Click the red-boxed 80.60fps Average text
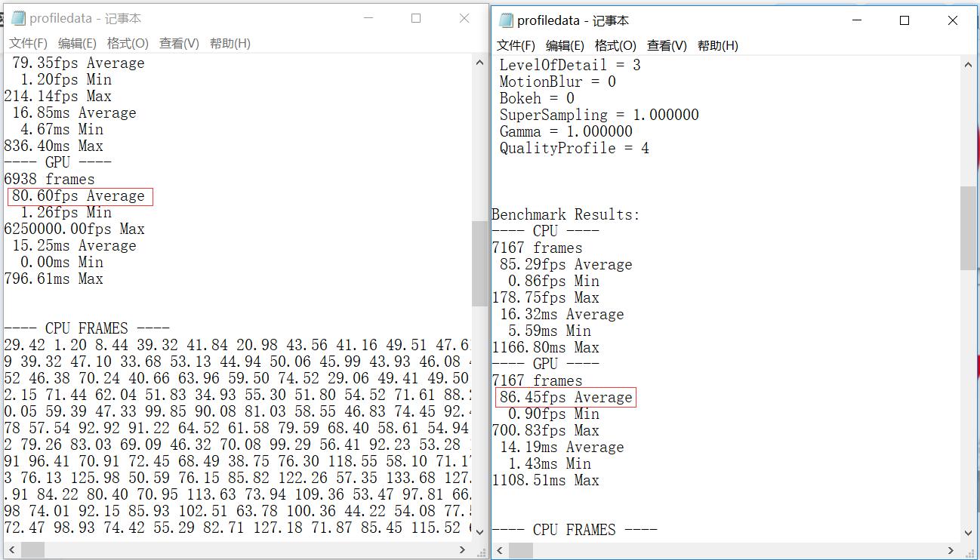 [79, 195]
